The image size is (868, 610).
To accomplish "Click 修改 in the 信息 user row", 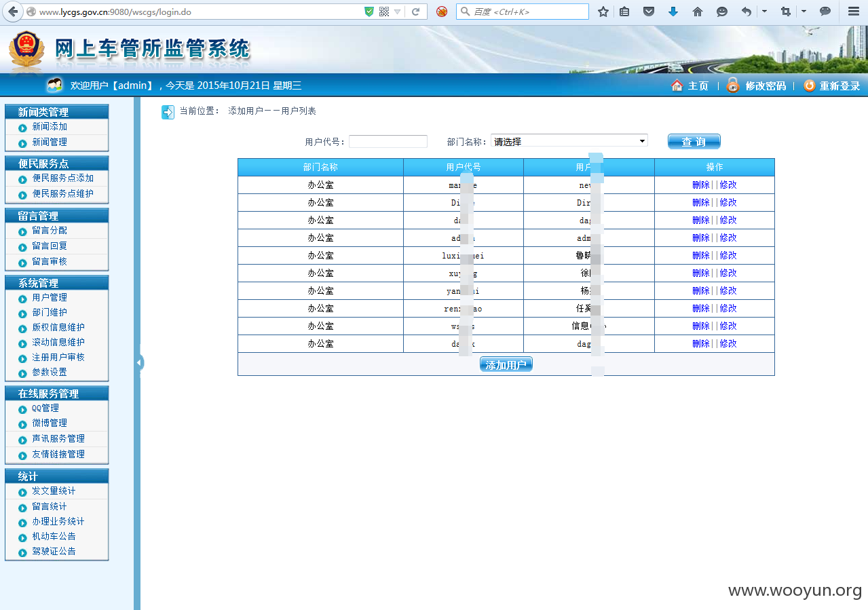I will tap(728, 326).
